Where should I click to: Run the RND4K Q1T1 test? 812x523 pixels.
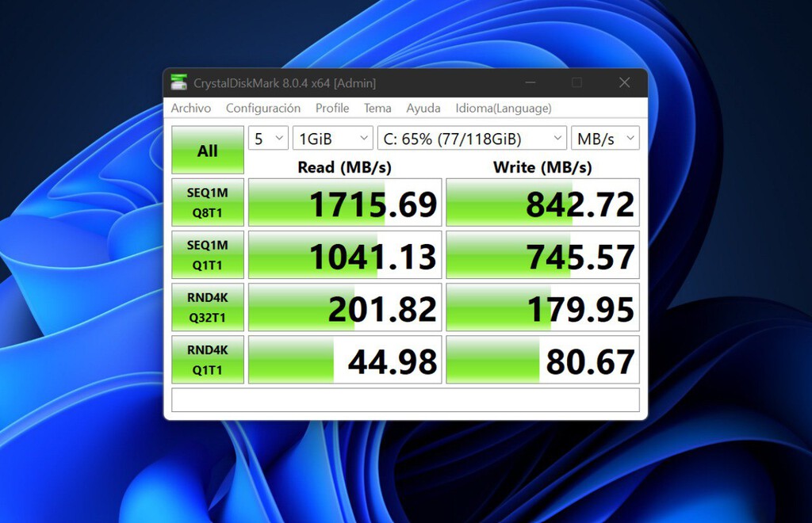click(208, 360)
